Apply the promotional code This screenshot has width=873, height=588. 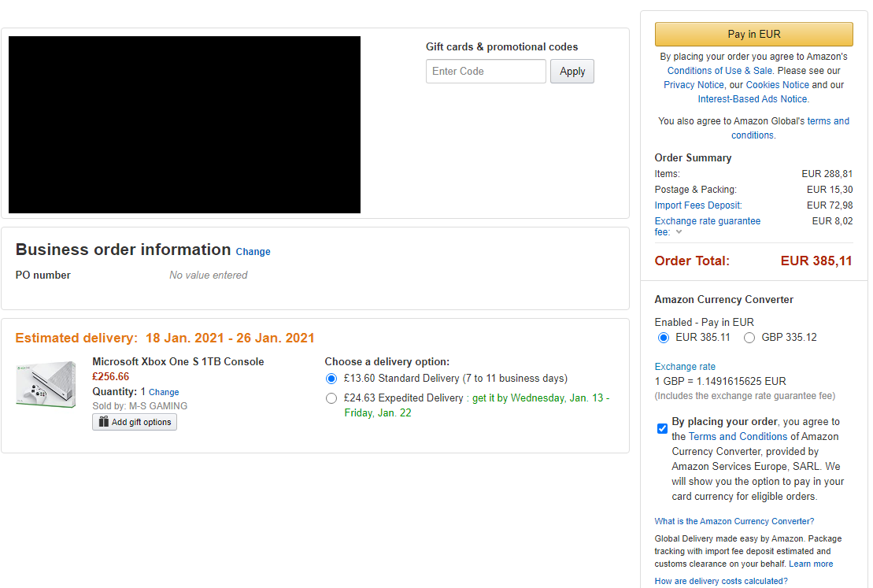point(572,72)
